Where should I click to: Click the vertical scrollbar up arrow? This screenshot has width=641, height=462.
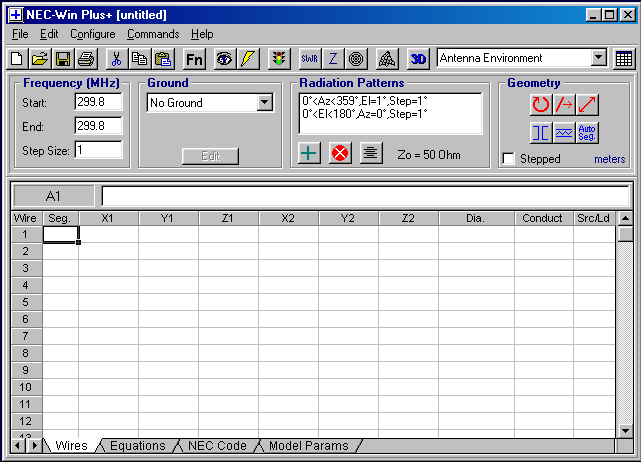pos(625,218)
